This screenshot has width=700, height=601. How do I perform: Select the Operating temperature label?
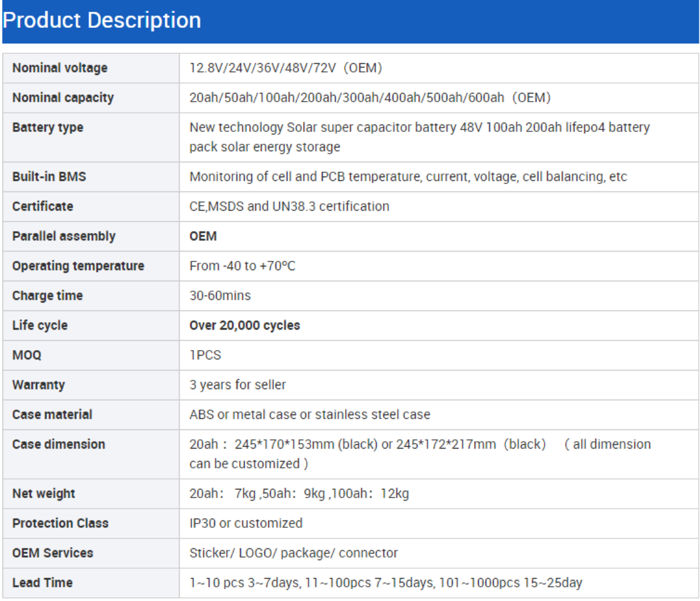click(x=78, y=266)
